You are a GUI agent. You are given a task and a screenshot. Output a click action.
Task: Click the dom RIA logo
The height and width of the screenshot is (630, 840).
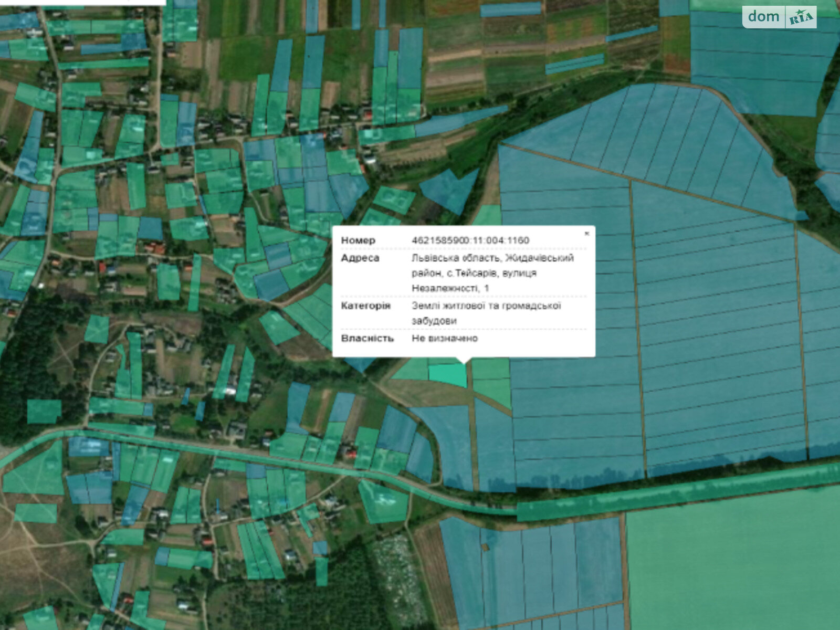pyautogui.click(x=780, y=17)
